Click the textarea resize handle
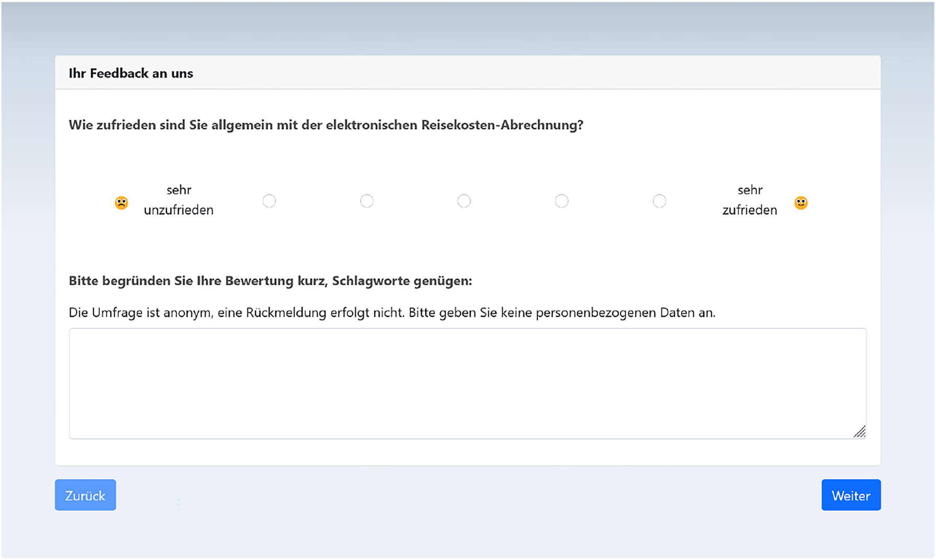Screen dimensions: 936x560 tap(861, 432)
